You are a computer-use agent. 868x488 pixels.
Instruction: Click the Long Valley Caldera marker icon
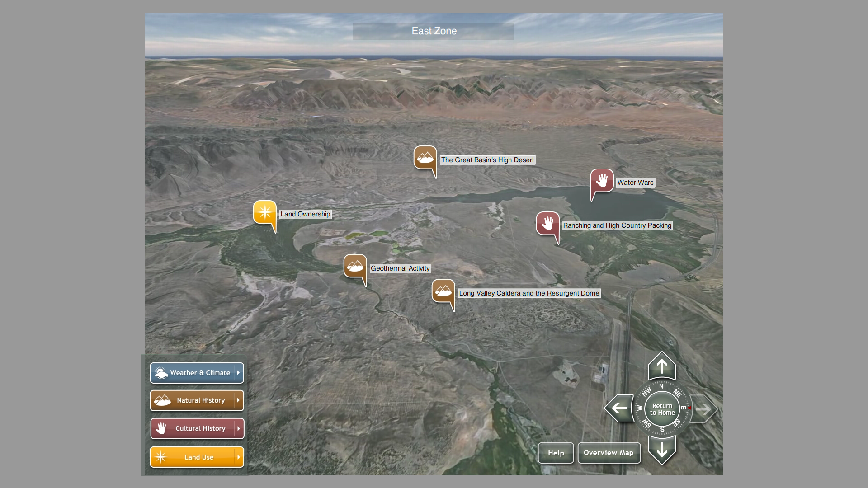coord(443,291)
